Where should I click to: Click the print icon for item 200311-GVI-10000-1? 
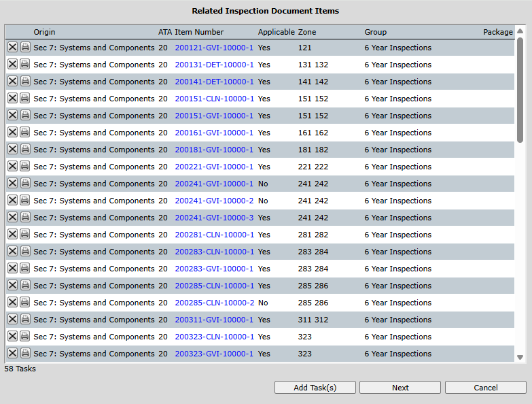click(25, 319)
